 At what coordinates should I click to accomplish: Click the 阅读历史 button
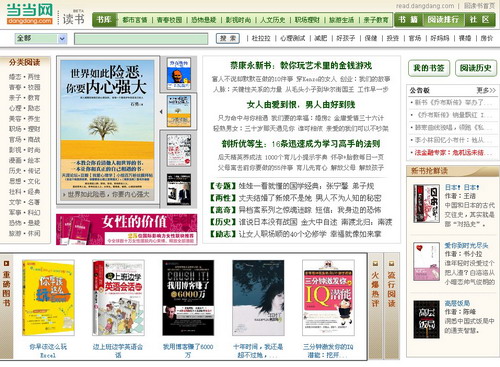(476, 68)
